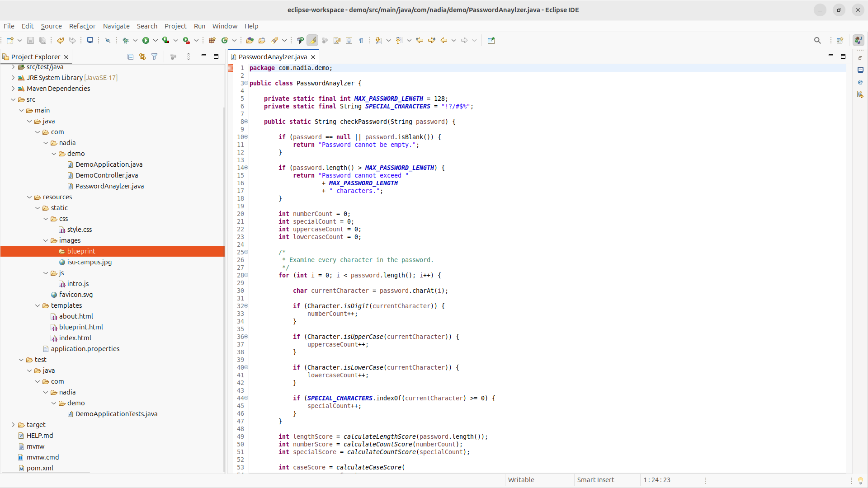The image size is (868, 488).
Task: Click the Redo arrow in the toolbar
Action: 72,41
